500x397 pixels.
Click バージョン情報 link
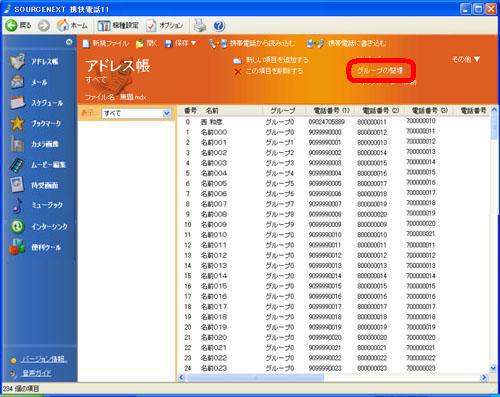click(x=44, y=359)
